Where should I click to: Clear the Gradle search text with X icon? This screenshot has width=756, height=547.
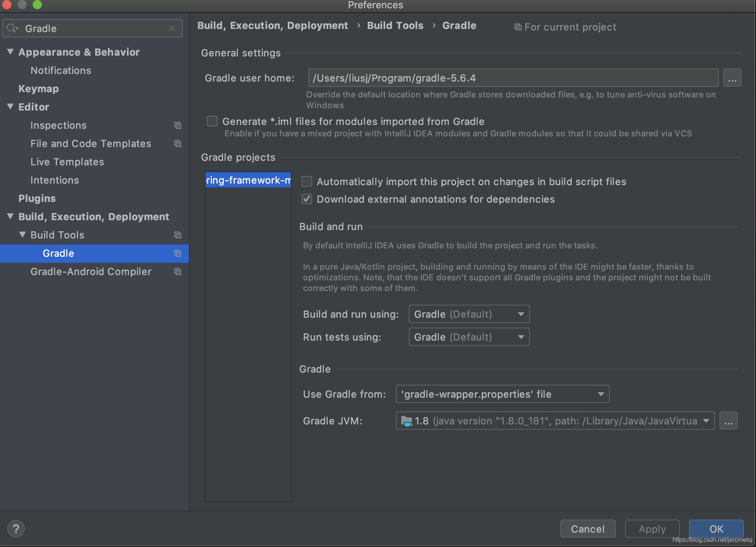tap(172, 28)
